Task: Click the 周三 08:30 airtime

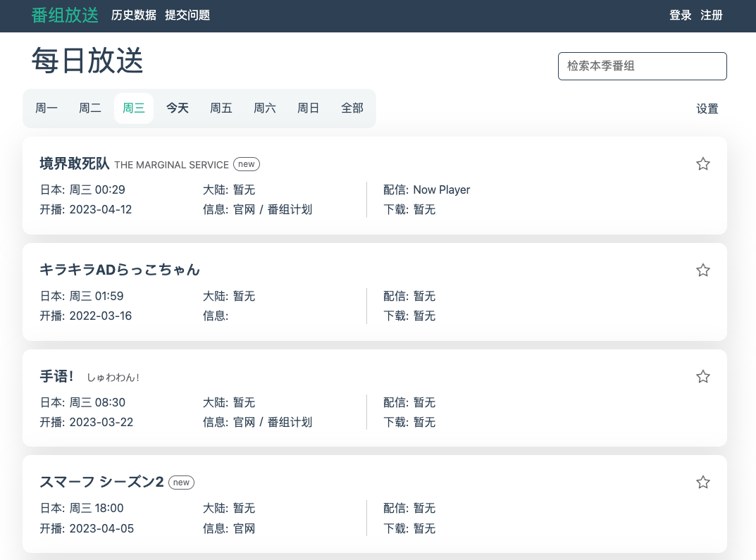Action: (97, 402)
